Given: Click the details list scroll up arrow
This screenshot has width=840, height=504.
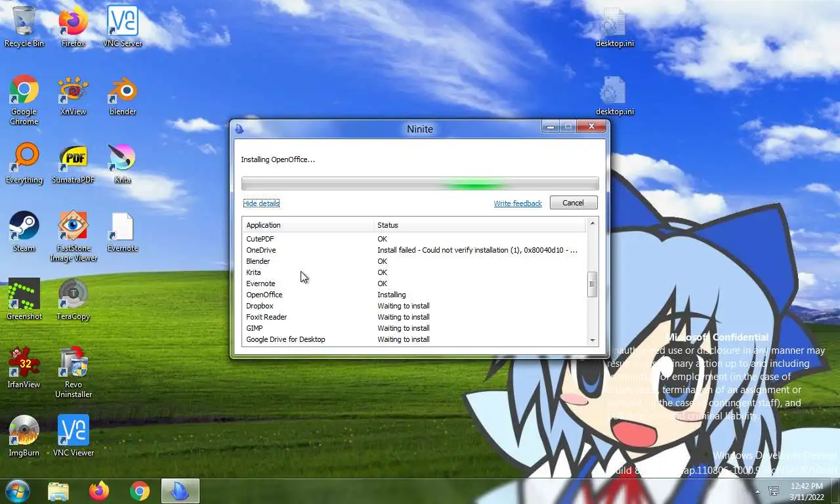Looking at the screenshot, I should (593, 224).
